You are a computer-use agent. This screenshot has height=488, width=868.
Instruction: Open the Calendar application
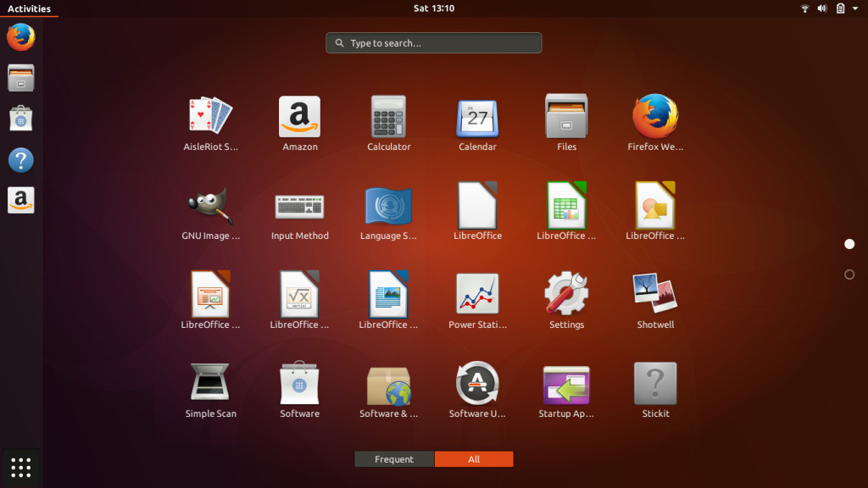(x=477, y=117)
